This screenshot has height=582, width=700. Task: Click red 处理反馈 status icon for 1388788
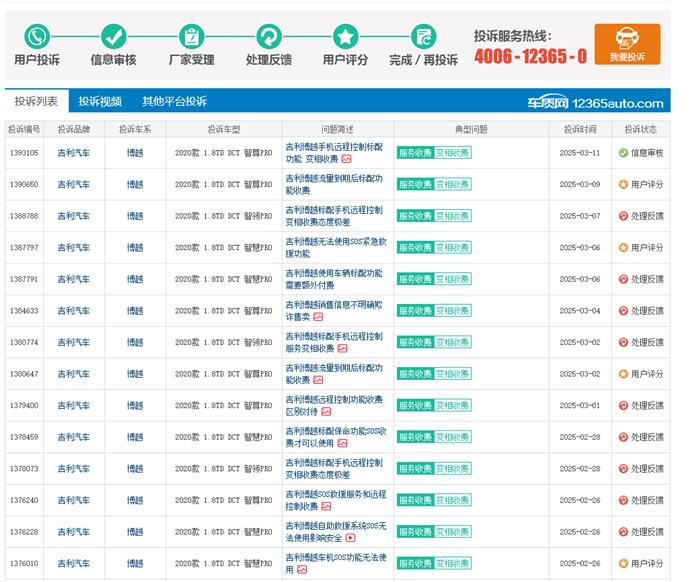[623, 216]
